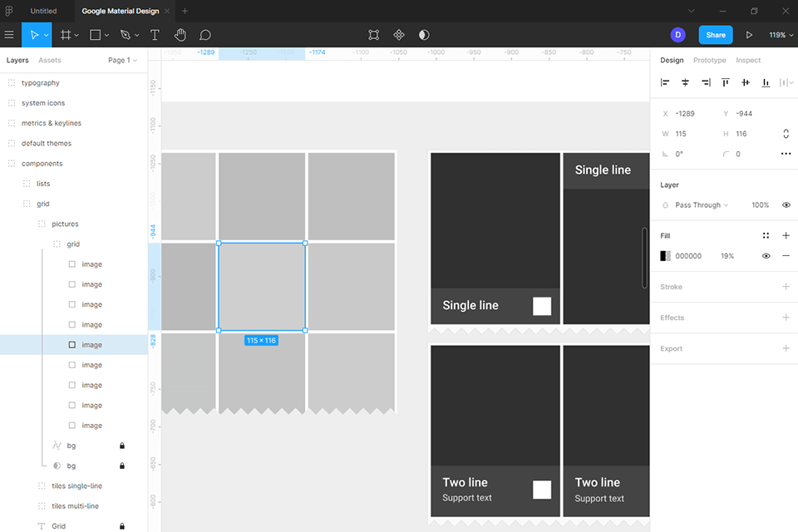Click the Present play icon
798x532 pixels.
(749, 35)
